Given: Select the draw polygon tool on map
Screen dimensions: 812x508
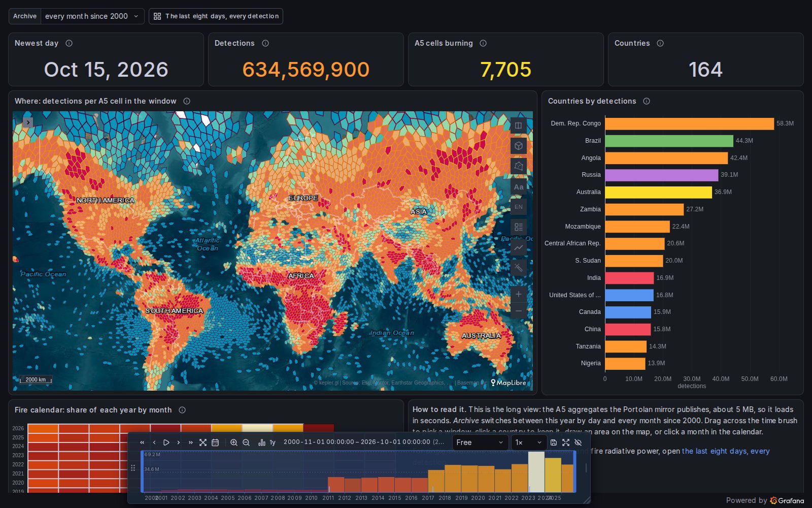Looking at the screenshot, I should 518,166.
